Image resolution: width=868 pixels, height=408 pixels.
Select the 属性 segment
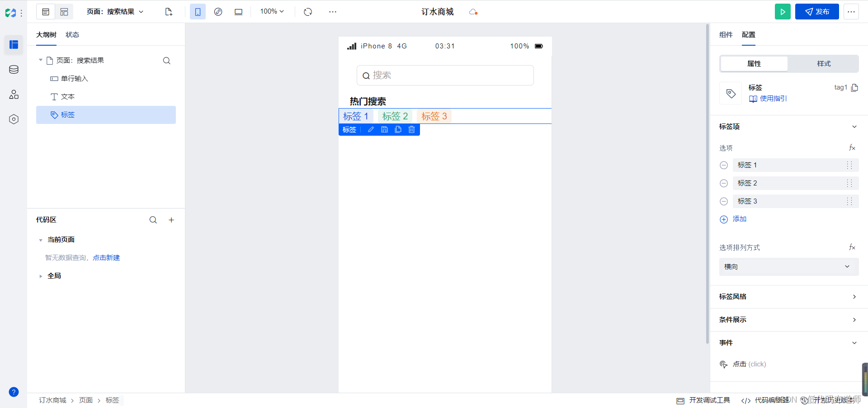coord(754,64)
